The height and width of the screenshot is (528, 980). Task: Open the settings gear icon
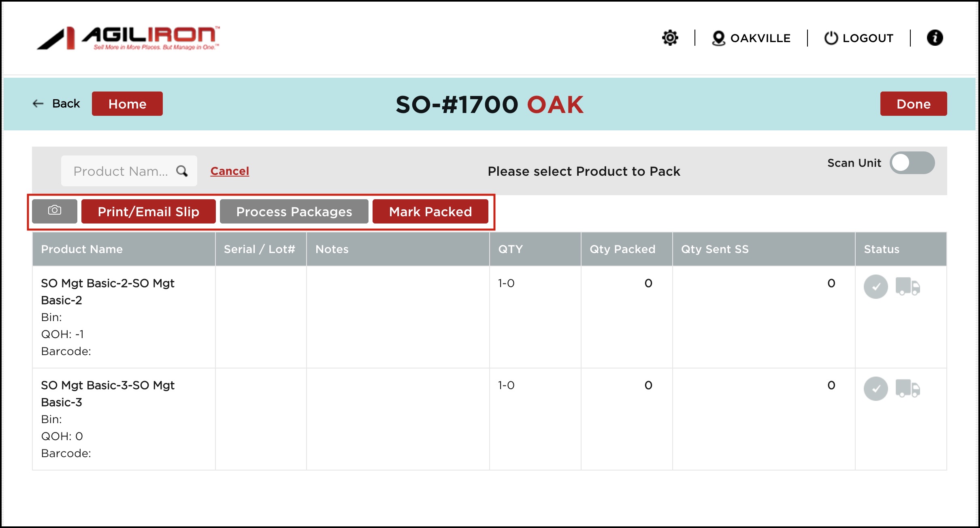point(670,38)
